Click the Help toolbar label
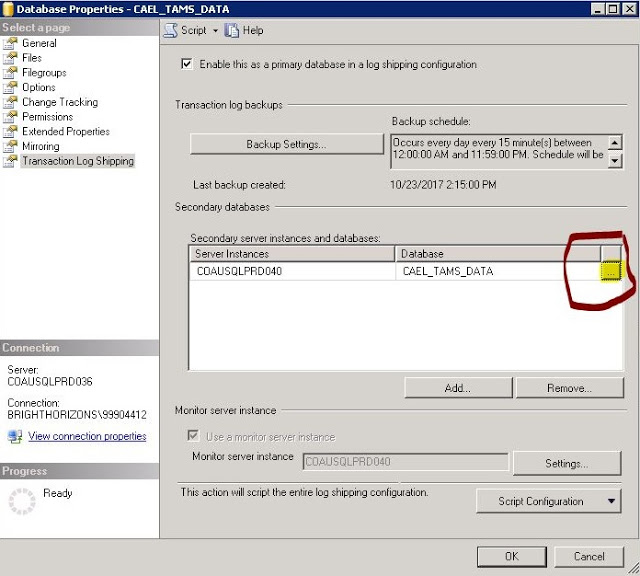The width and height of the screenshot is (640, 576). [253, 30]
